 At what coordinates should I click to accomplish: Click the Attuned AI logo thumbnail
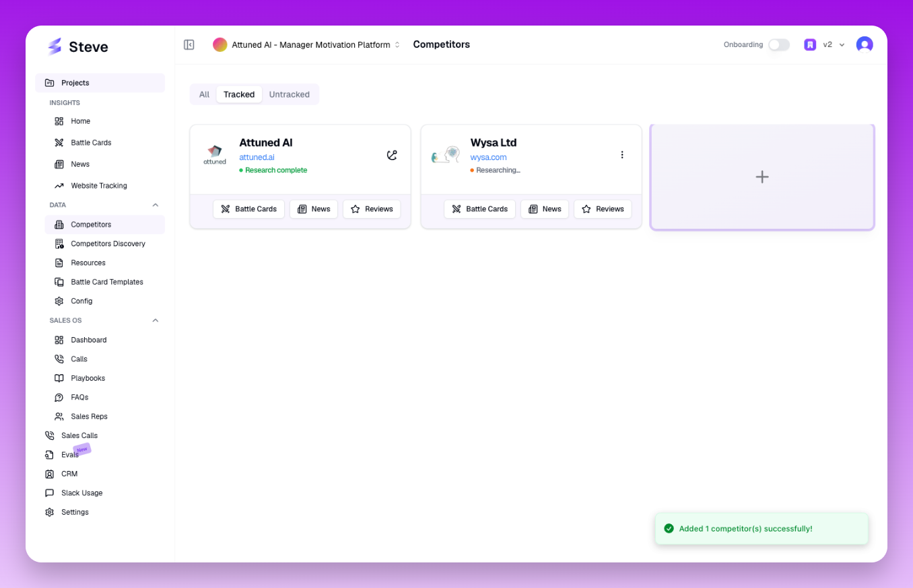pos(215,155)
